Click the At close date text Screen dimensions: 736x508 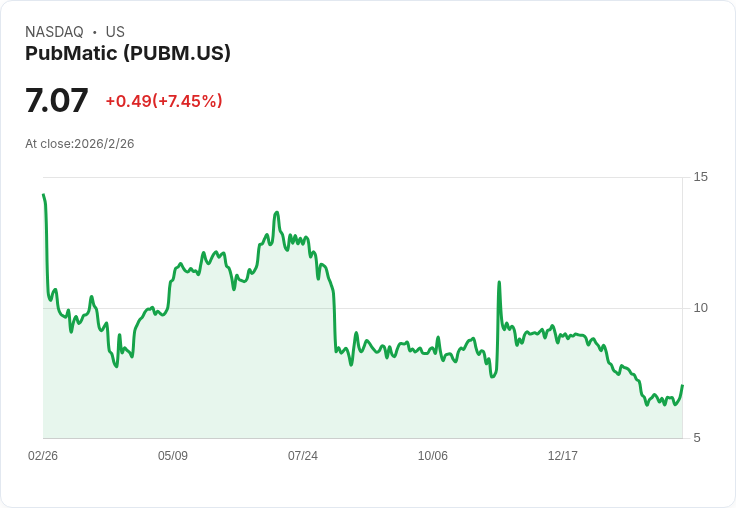(x=80, y=144)
